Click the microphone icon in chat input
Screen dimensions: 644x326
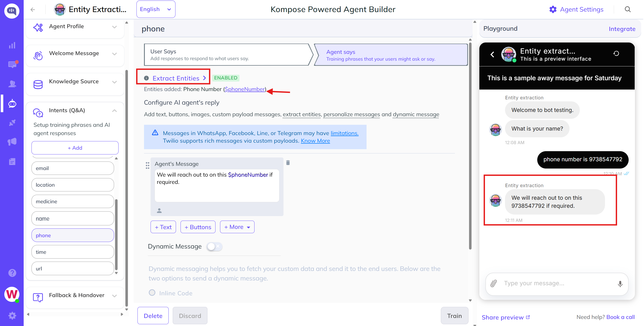[x=620, y=284]
